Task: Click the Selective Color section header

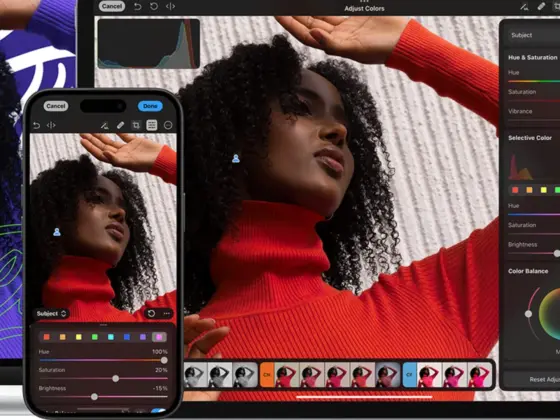Action: click(x=530, y=138)
